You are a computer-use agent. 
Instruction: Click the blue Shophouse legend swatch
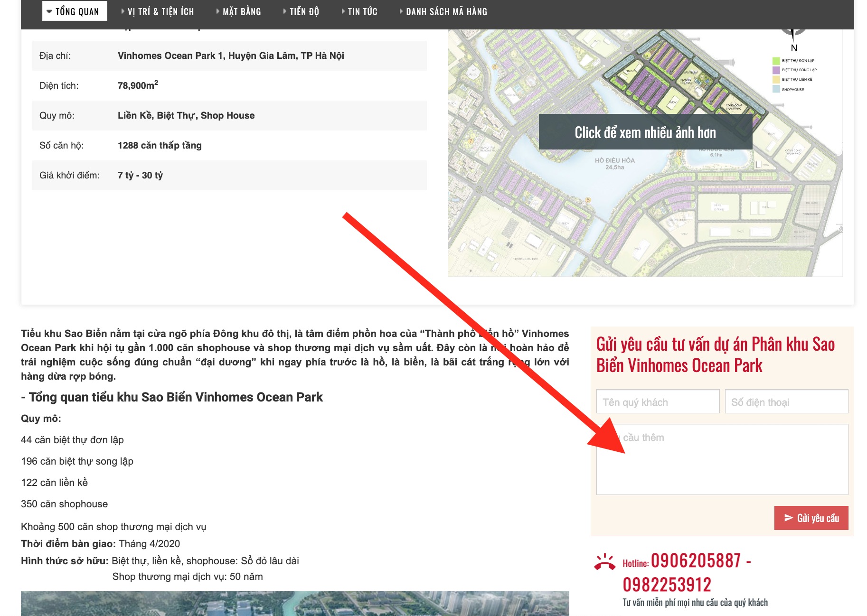[776, 89]
